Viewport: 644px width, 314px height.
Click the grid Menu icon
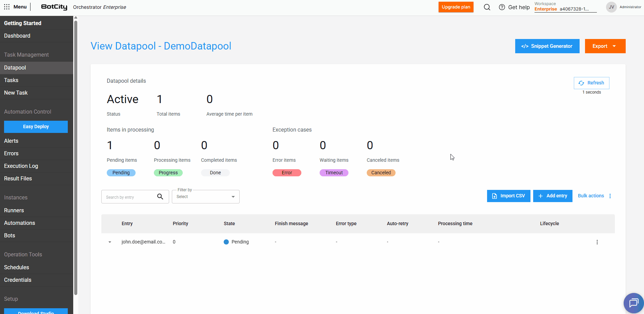coord(7,7)
